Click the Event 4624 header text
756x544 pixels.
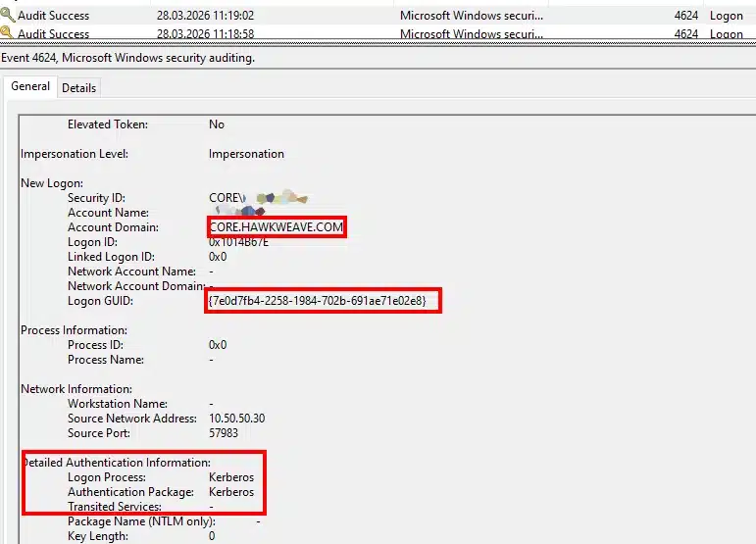tap(127, 58)
